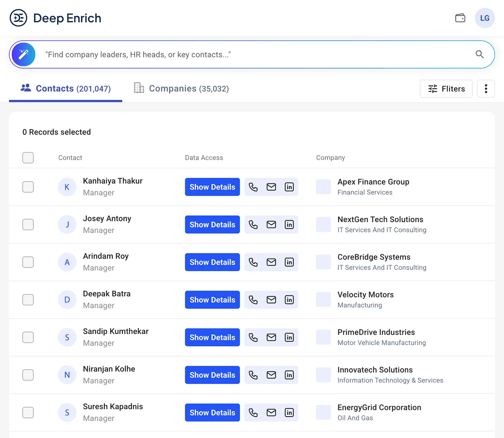
Task: Check the box for Kanhaiya Thakur
Action: click(x=28, y=187)
